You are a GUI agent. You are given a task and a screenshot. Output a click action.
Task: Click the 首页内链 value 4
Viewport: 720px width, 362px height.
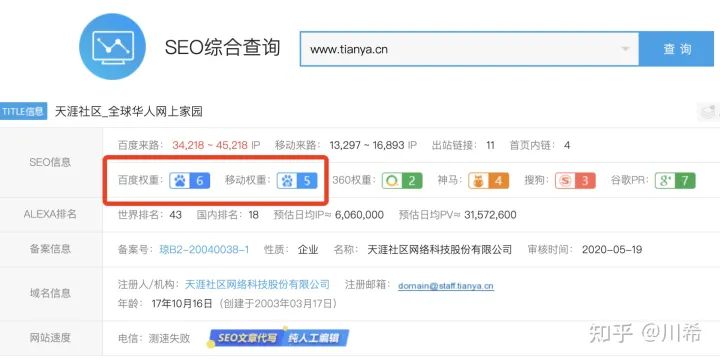coord(567,145)
